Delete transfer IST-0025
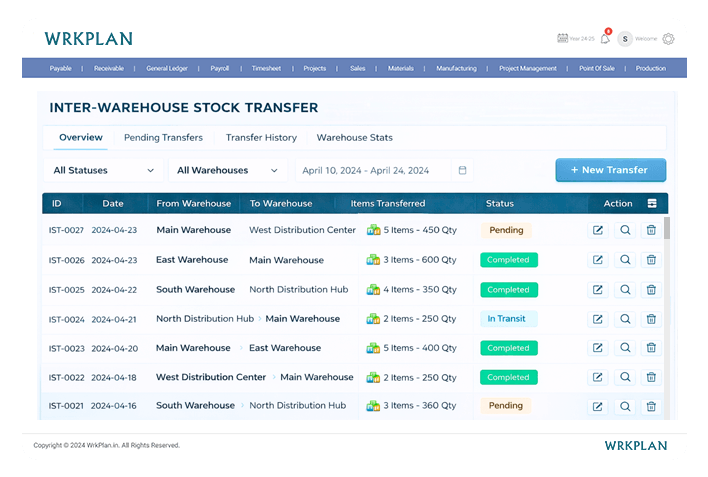This screenshot has height=477, width=708. (x=651, y=290)
